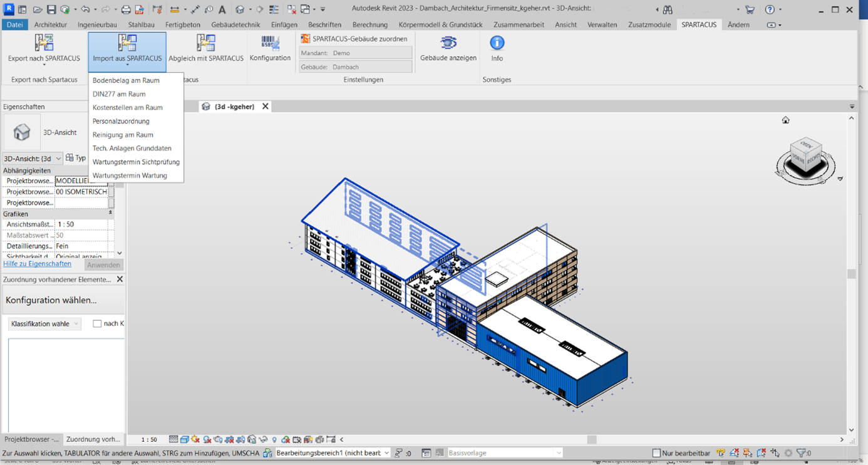Open the help question mark icon
Screen dimensions: 868x465
click(770, 9)
